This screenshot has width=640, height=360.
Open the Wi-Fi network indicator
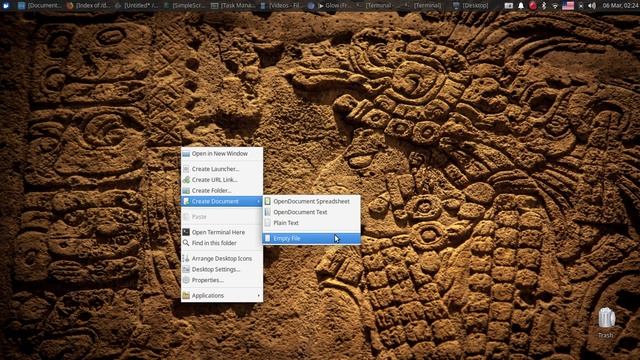[x=555, y=6]
